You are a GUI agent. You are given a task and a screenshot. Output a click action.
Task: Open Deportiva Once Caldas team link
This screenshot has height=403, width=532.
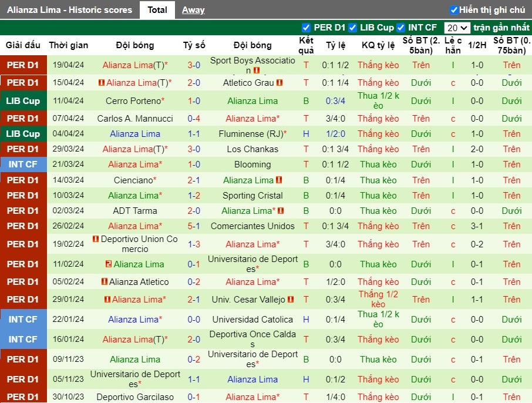tap(252, 339)
